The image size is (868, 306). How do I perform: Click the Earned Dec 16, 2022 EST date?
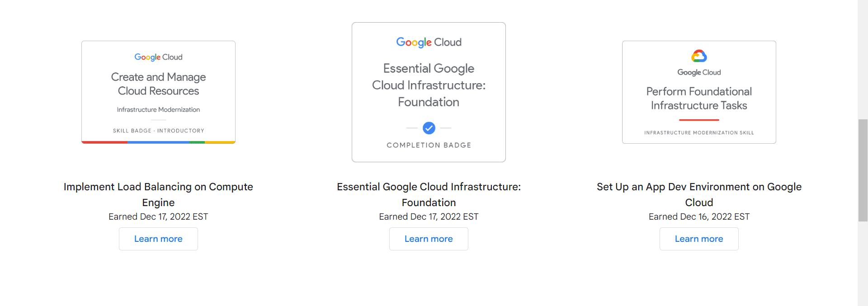699,217
